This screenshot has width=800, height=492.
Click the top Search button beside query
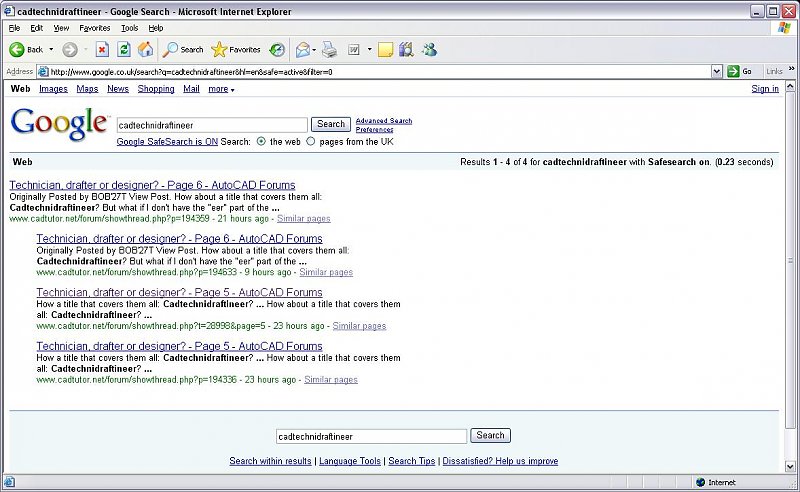[x=330, y=125]
